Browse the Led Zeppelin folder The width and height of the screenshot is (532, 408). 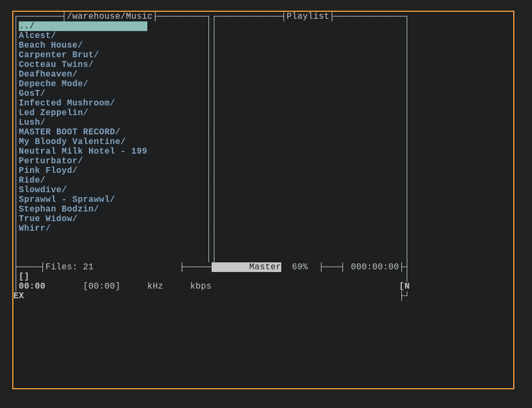(x=53, y=112)
